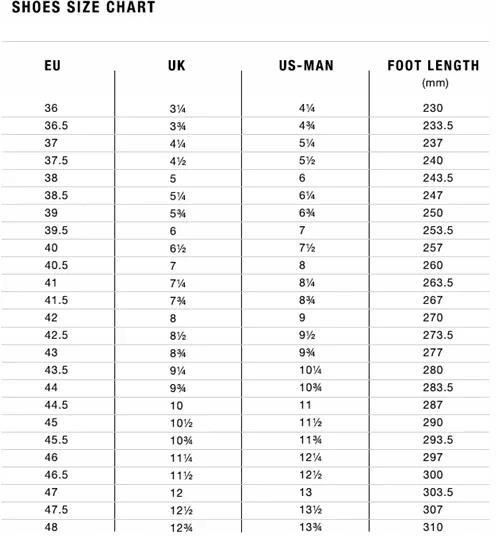Select foot length 310 value
The height and width of the screenshot is (536, 496).
[x=433, y=527]
